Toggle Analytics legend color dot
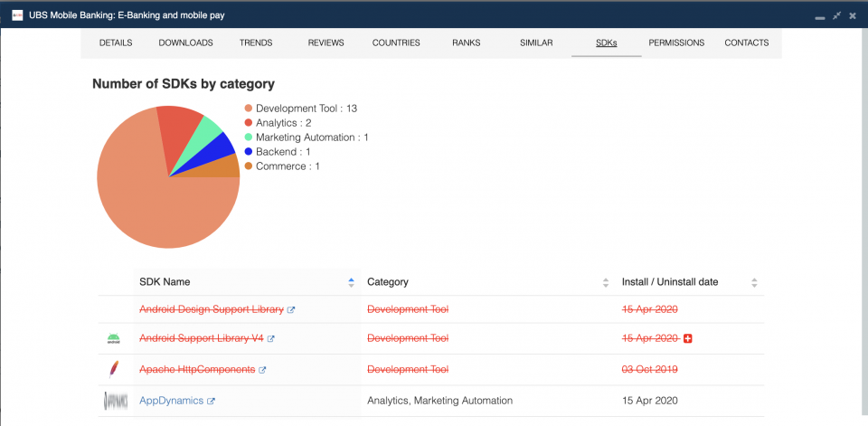Viewport: 868px width, 426px height. pyautogui.click(x=248, y=123)
